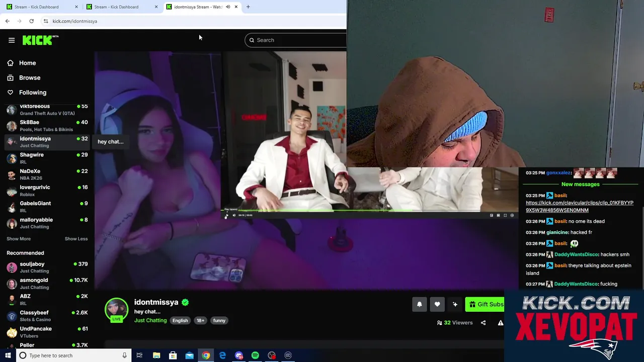This screenshot has width=644, height=362.
Task: Follow idontmissya with the heart button
Action: [x=437, y=304]
